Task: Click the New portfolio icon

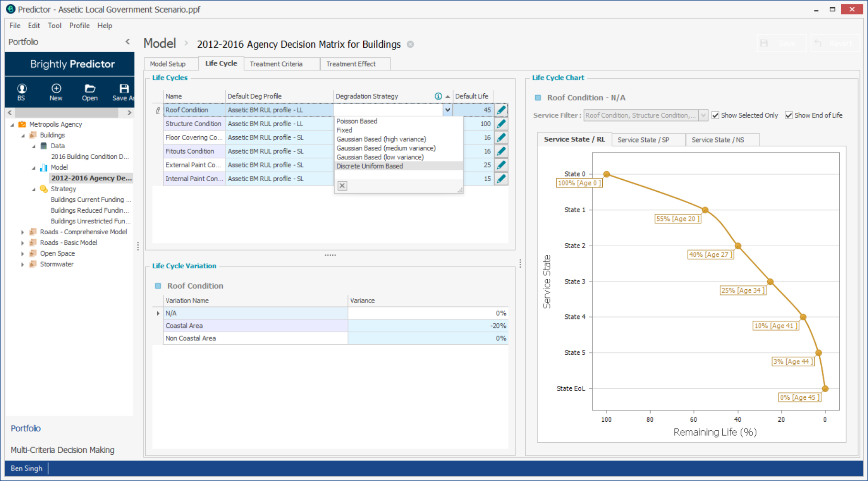Action: (56, 89)
